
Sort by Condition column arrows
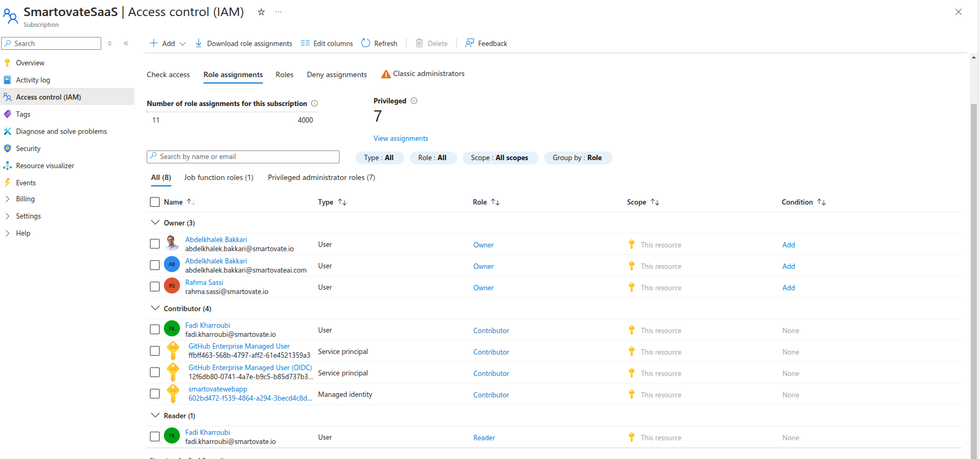pyautogui.click(x=821, y=202)
